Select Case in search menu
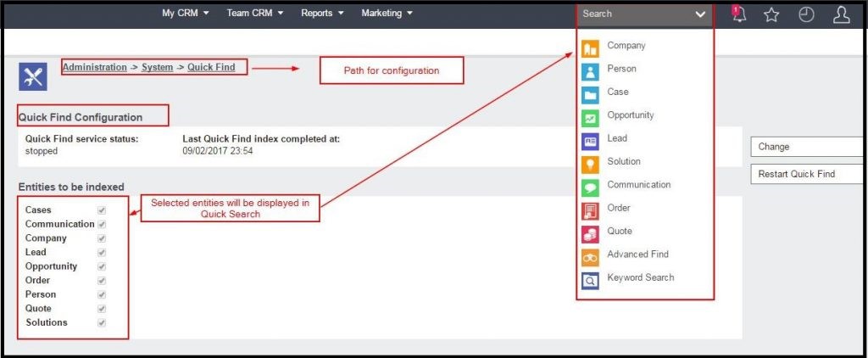The image size is (868, 358). pos(618,92)
